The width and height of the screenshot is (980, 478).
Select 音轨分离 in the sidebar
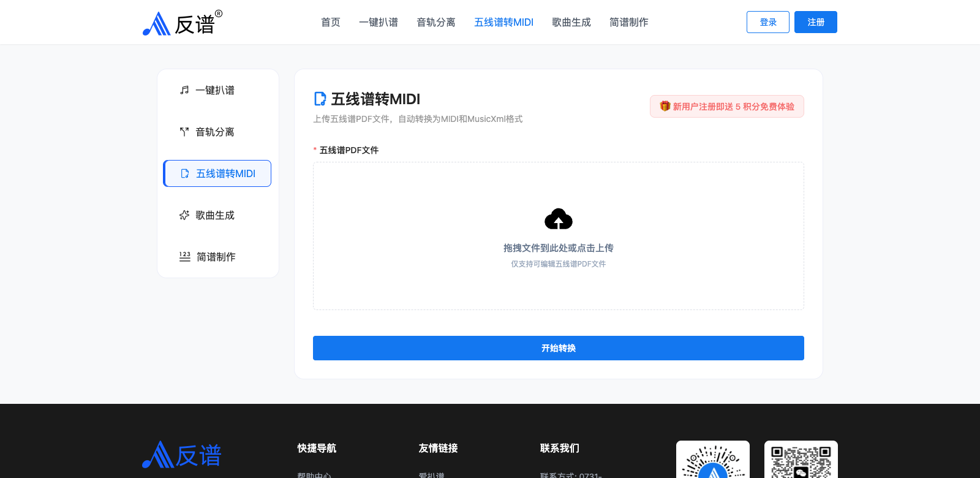tap(217, 132)
